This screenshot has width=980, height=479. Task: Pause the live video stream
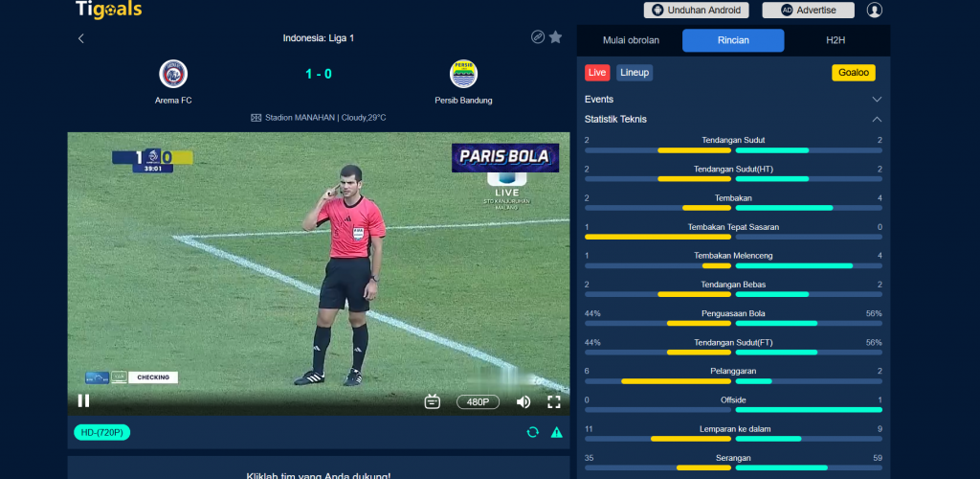[83, 400]
